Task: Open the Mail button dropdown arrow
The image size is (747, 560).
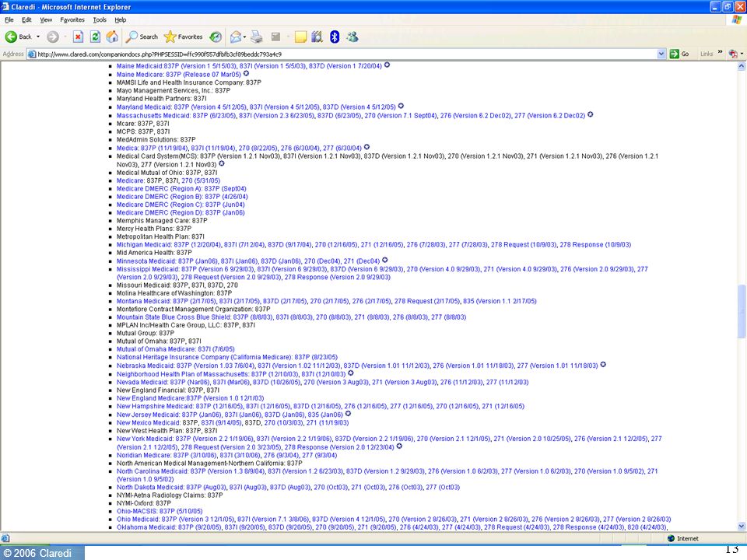Action: click(244, 37)
